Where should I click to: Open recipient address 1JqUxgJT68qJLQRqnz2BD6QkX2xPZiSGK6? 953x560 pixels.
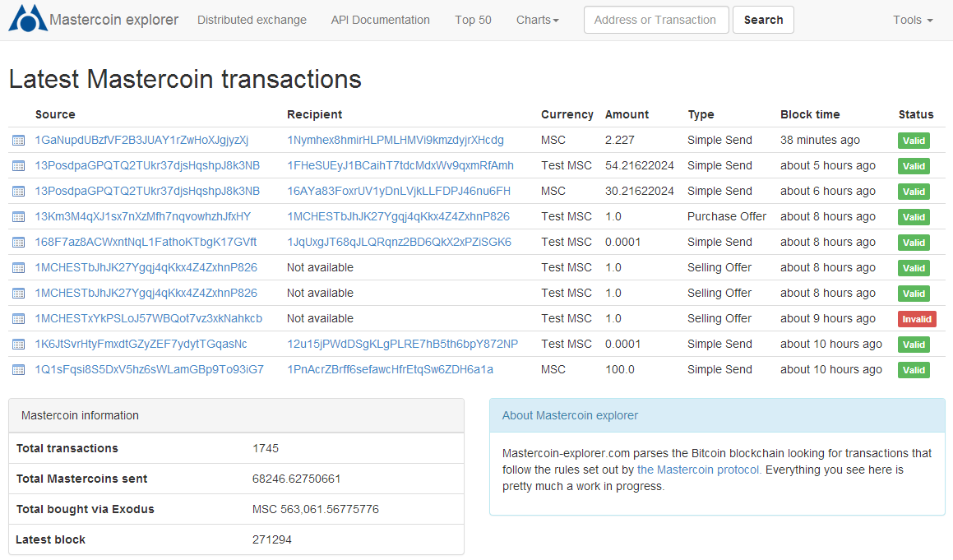399,242
